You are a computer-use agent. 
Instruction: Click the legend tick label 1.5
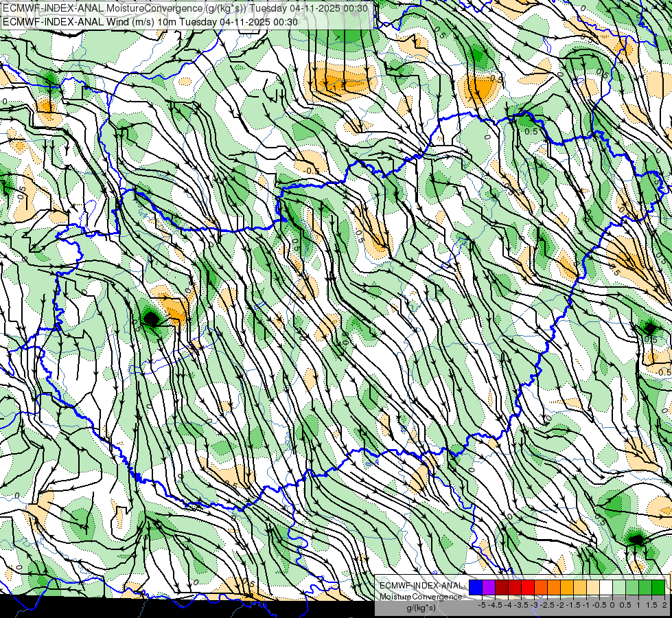[x=651, y=605]
